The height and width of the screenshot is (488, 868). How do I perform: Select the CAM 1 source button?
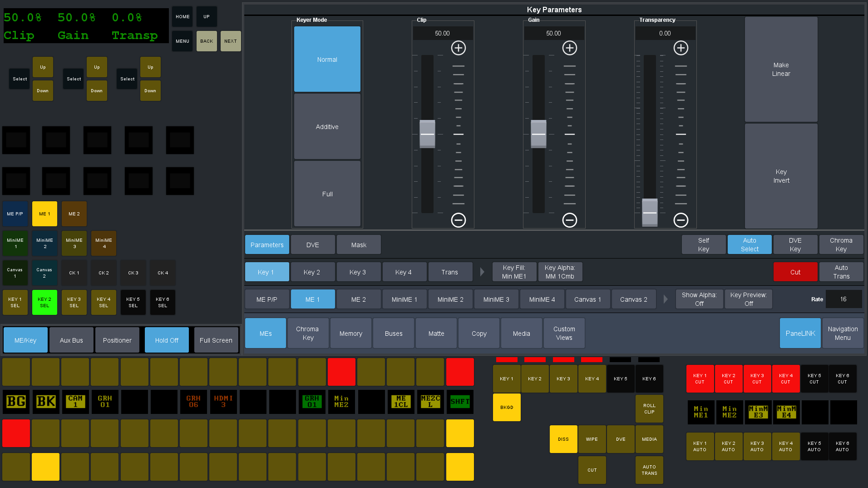(x=75, y=402)
